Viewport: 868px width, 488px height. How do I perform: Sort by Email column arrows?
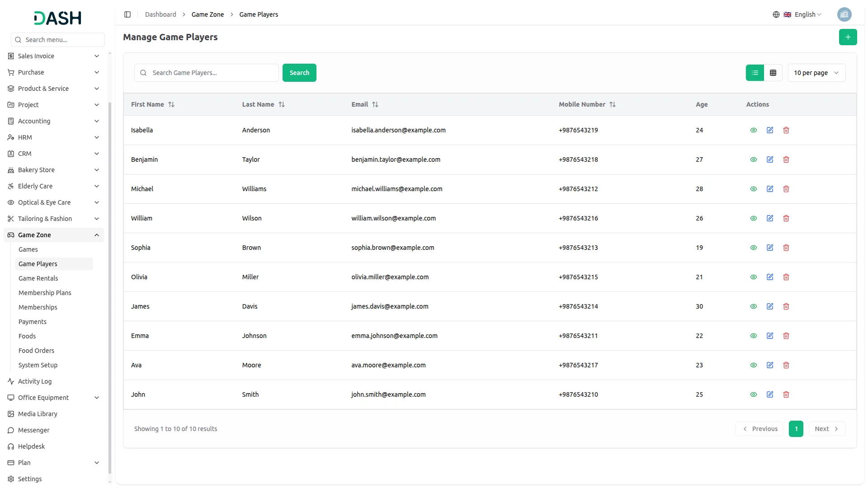pyautogui.click(x=375, y=104)
